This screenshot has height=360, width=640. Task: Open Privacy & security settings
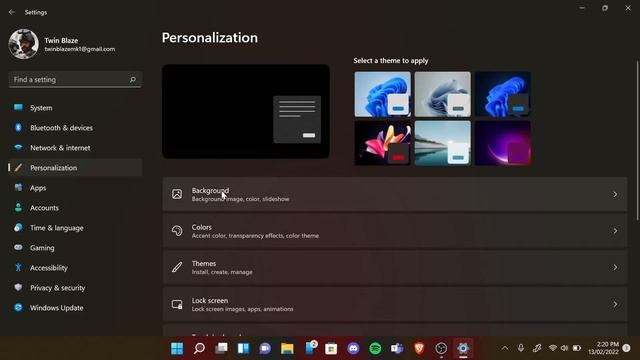(75, 288)
